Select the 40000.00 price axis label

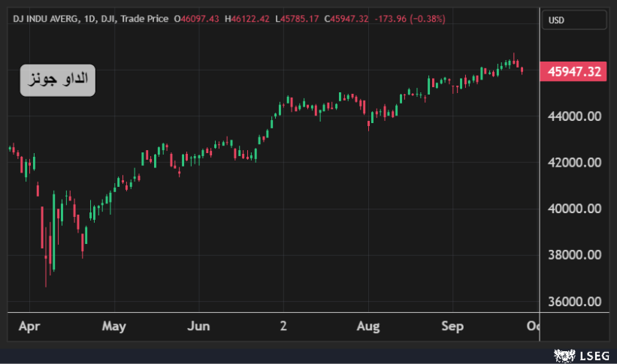[575, 209]
